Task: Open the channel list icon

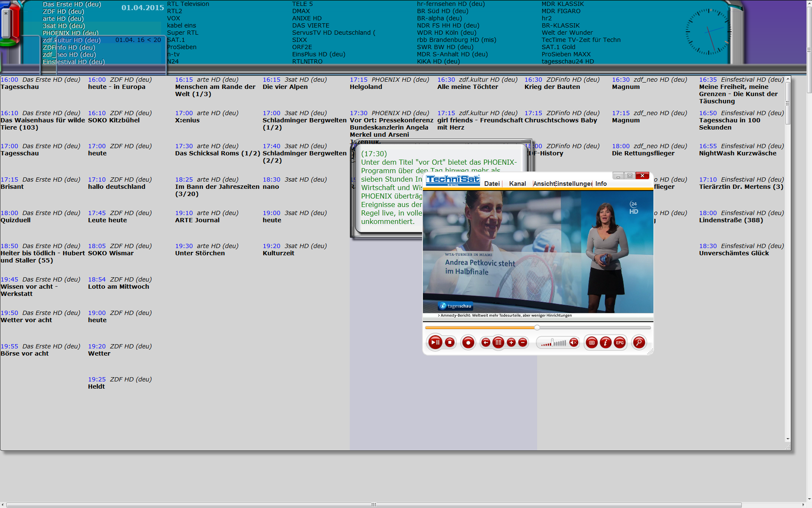Action: (498, 342)
